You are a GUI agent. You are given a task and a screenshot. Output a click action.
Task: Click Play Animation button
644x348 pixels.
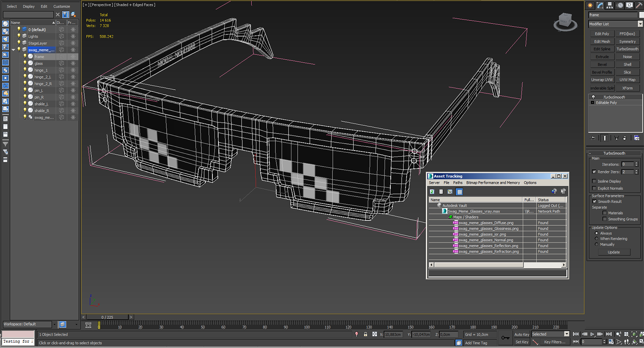(592, 334)
